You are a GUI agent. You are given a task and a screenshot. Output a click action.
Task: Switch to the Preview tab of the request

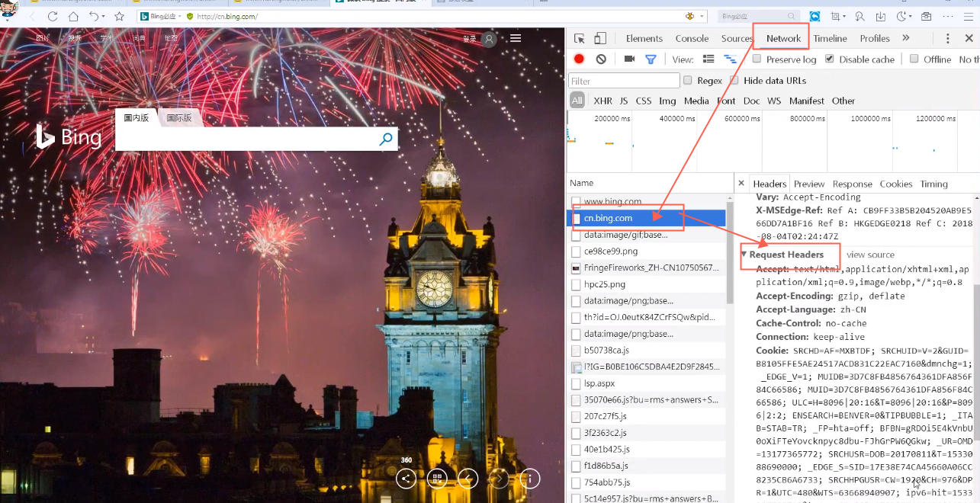(809, 184)
